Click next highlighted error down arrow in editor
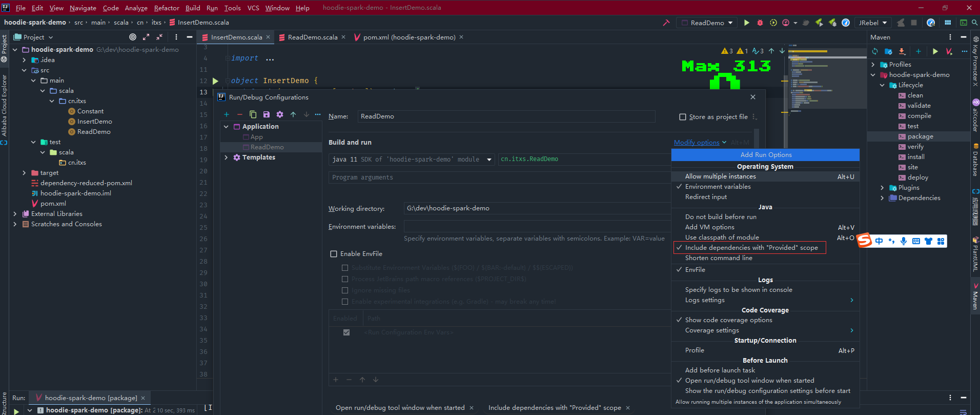Screen dimensions: 980x415 point(782,51)
